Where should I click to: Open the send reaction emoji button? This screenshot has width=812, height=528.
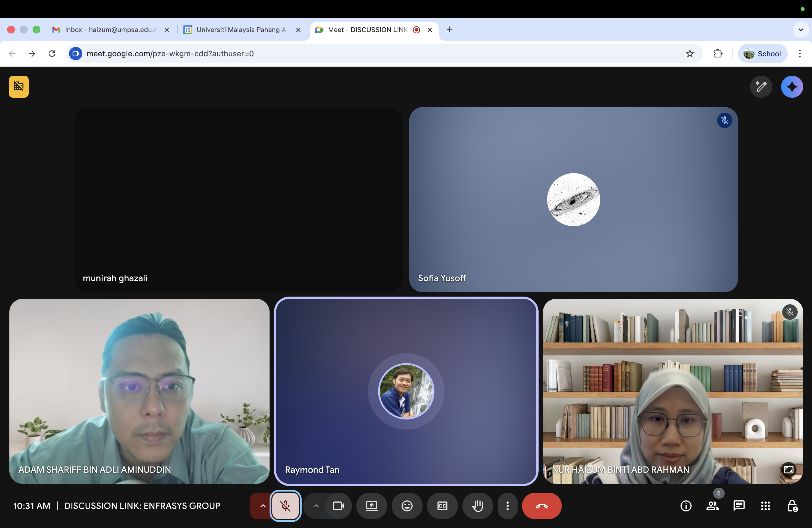(x=407, y=506)
